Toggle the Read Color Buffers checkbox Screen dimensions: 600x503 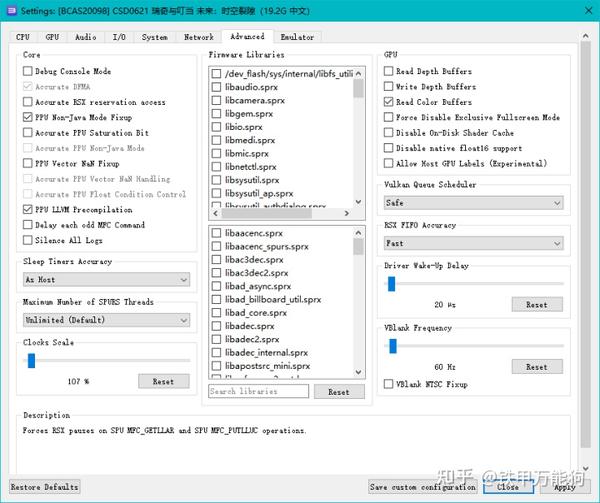pyautogui.click(x=388, y=102)
